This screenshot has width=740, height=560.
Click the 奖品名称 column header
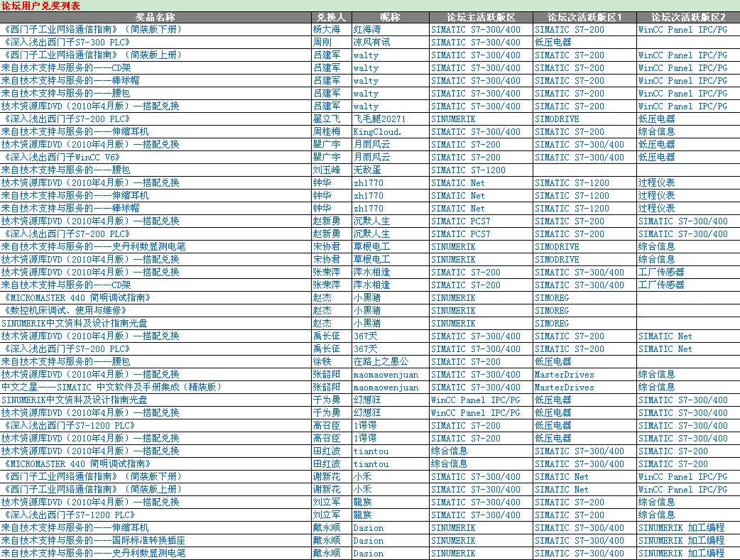pos(156,18)
